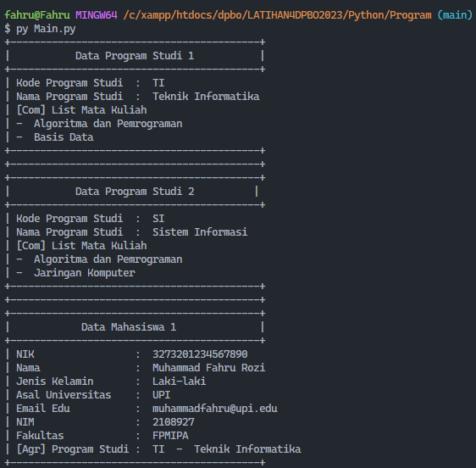Click the 'UPI' Asal Universitas value

click(162, 395)
